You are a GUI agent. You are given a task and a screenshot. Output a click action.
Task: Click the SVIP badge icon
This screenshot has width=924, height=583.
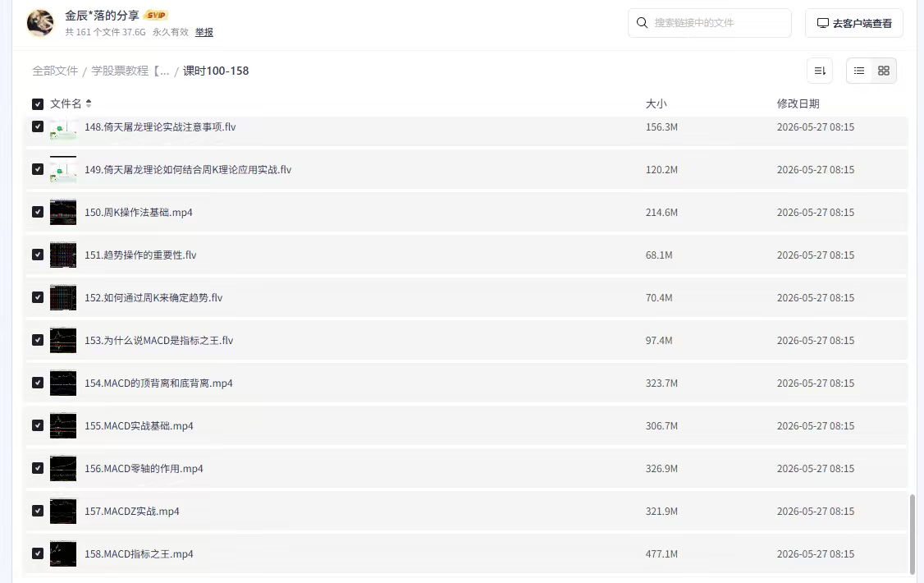156,16
